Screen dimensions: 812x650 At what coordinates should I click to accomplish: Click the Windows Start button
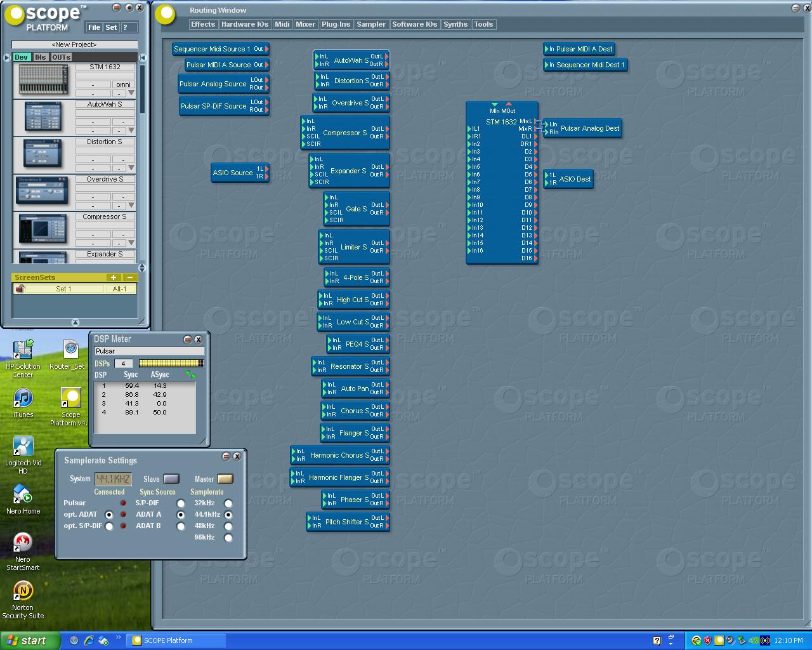[30, 640]
